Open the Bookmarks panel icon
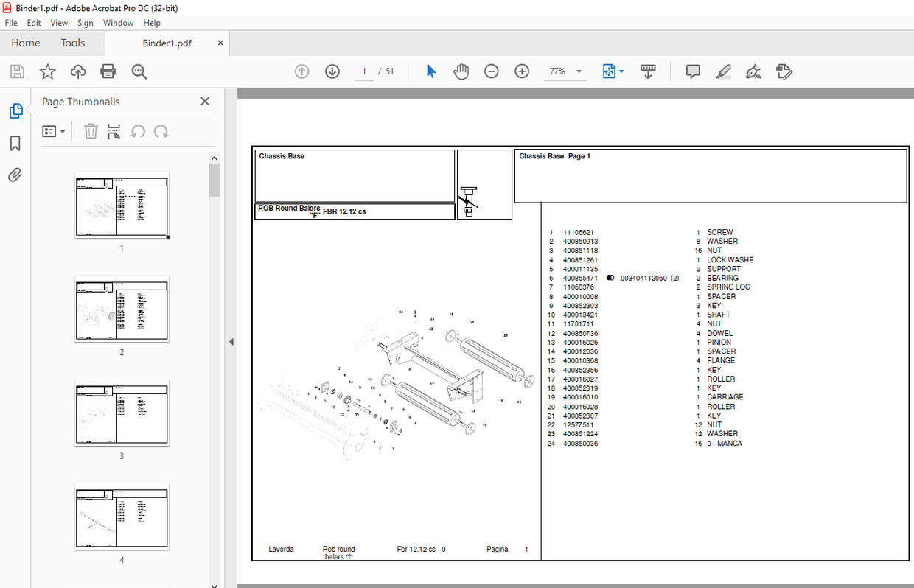This screenshot has width=914, height=588. [x=15, y=143]
